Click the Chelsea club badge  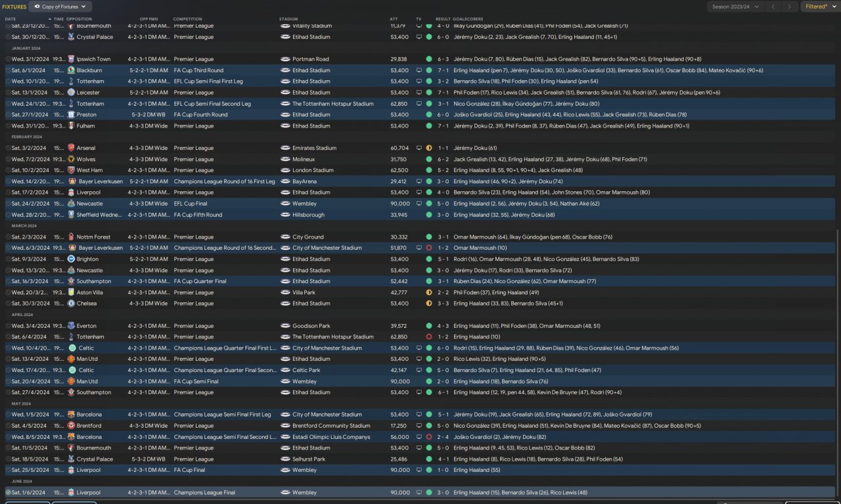coord(72,304)
